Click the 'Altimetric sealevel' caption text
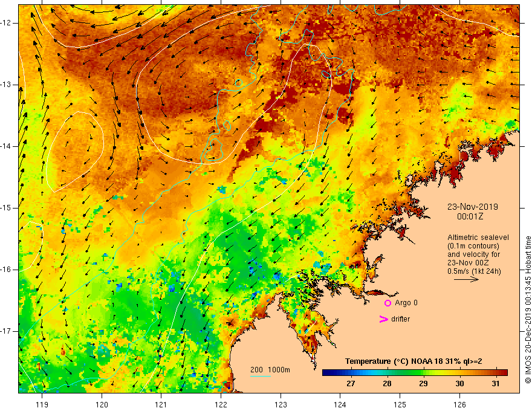Screen dimensions: 532x411 coord(478,238)
